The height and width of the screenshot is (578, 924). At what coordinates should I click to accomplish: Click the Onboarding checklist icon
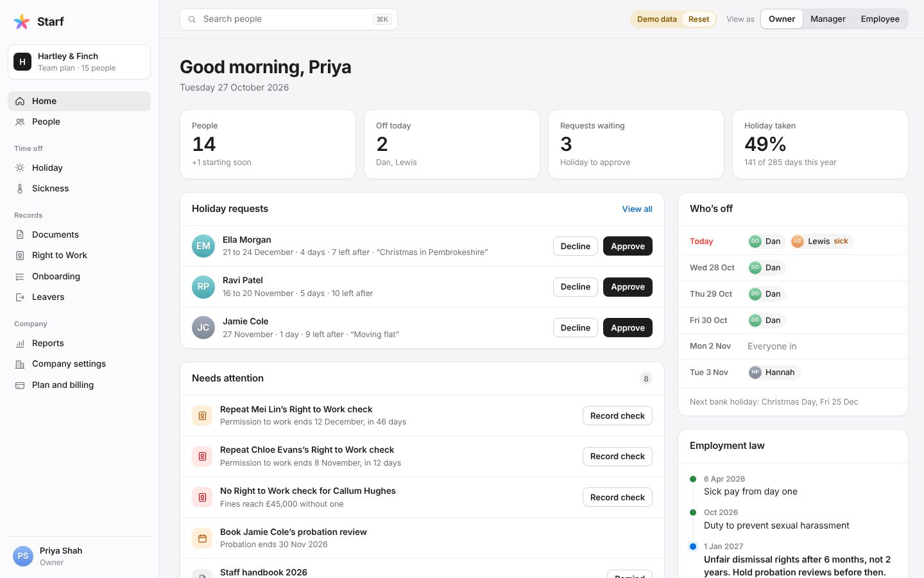tap(20, 277)
